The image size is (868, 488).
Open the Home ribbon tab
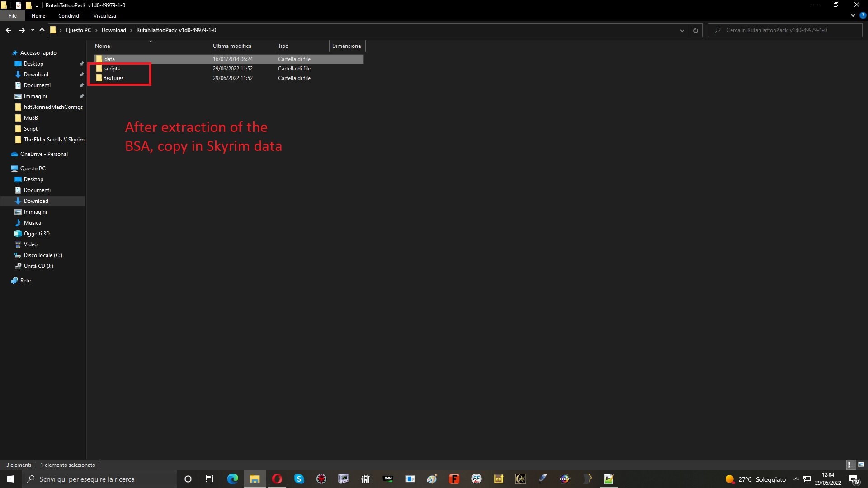point(38,16)
